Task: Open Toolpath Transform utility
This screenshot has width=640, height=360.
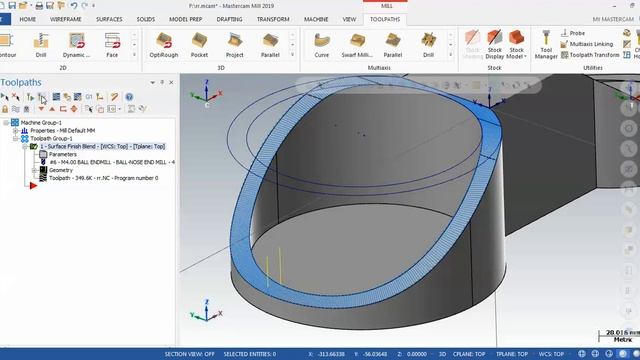Action: pyautogui.click(x=590, y=55)
